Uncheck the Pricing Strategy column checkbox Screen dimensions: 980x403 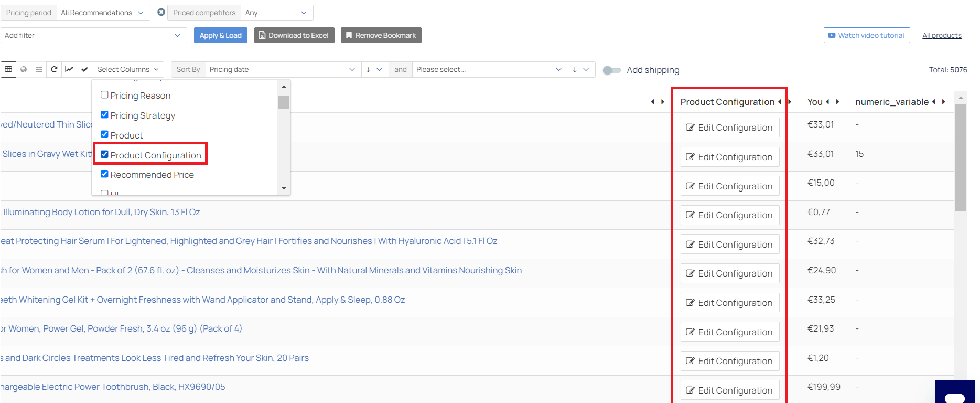click(104, 114)
